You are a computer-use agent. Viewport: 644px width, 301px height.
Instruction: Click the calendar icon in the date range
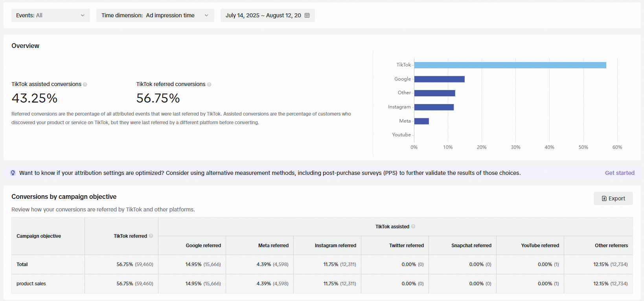pyautogui.click(x=307, y=15)
